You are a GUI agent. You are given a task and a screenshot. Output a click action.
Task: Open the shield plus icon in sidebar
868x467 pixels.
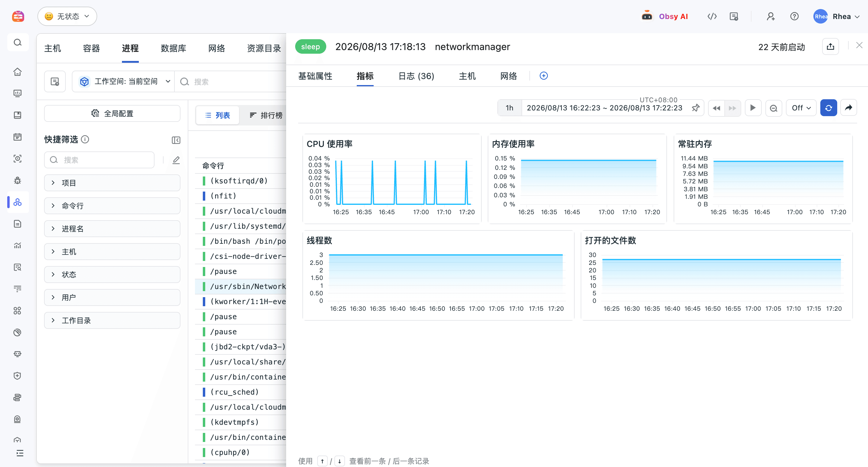18,376
